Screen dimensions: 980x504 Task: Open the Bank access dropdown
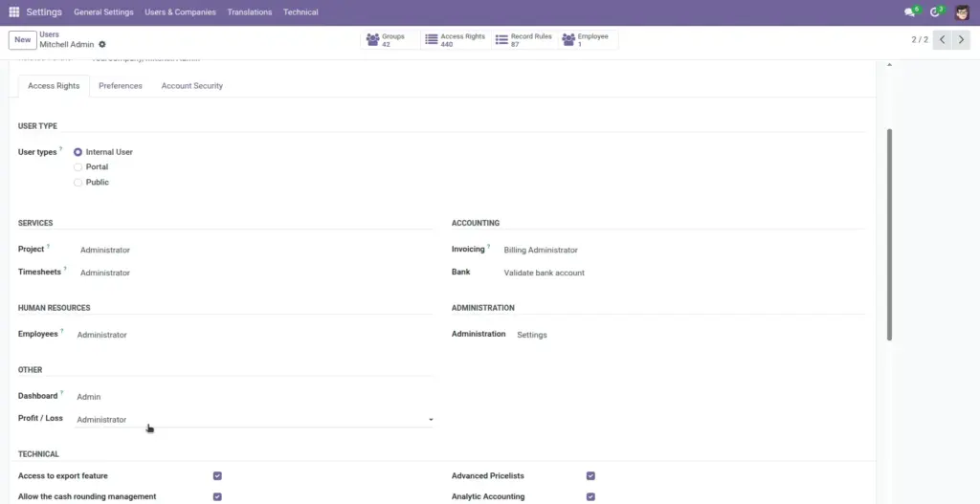point(683,273)
